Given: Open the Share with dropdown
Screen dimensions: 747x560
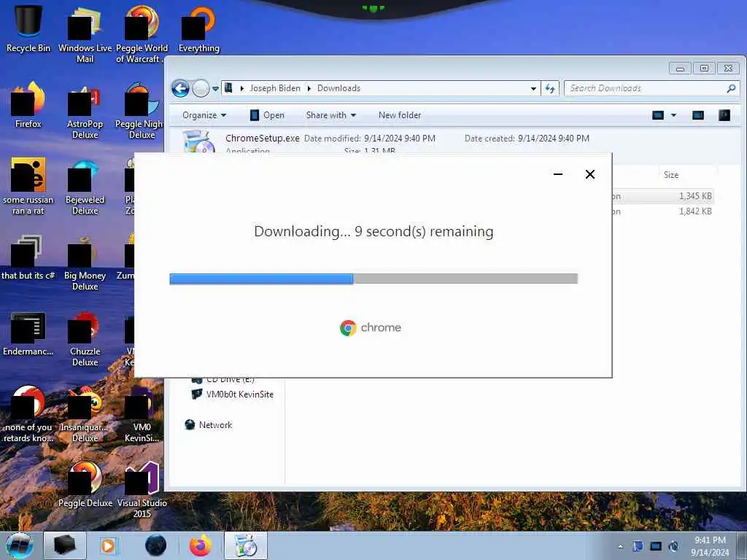Looking at the screenshot, I should pyautogui.click(x=331, y=115).
